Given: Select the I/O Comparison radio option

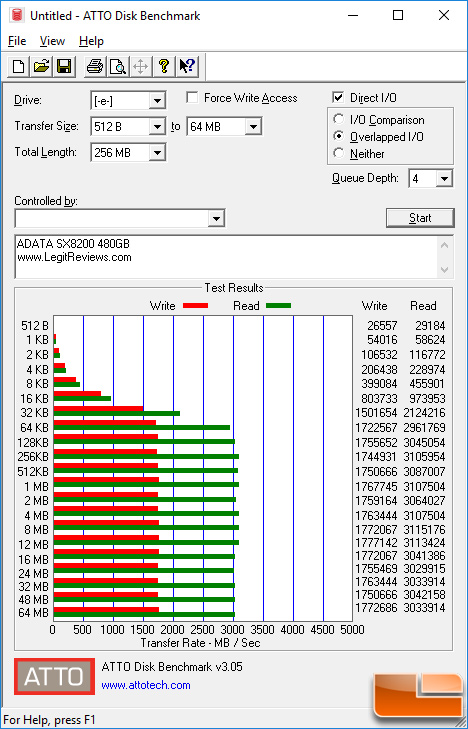Looking at the screenshot, I should (338, 119).
